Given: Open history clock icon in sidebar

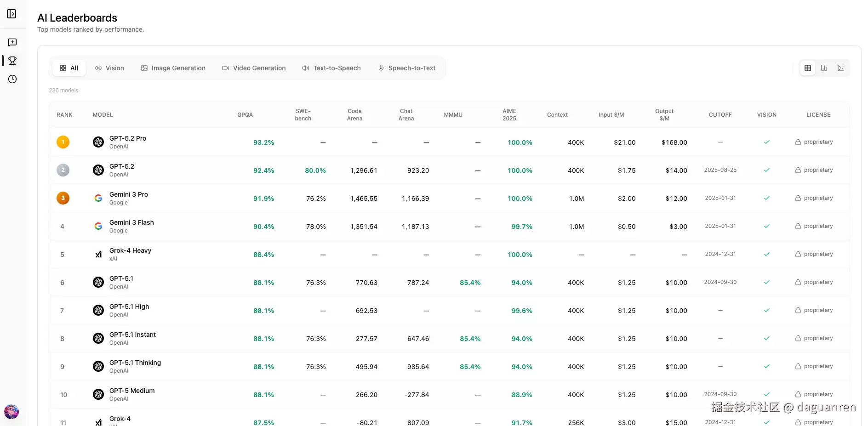Looking at the screenshot, I should [12, 79].
